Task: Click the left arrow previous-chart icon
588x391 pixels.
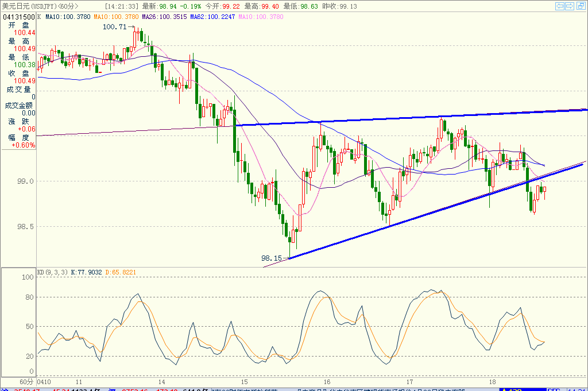Action: (x=560, y=6)
